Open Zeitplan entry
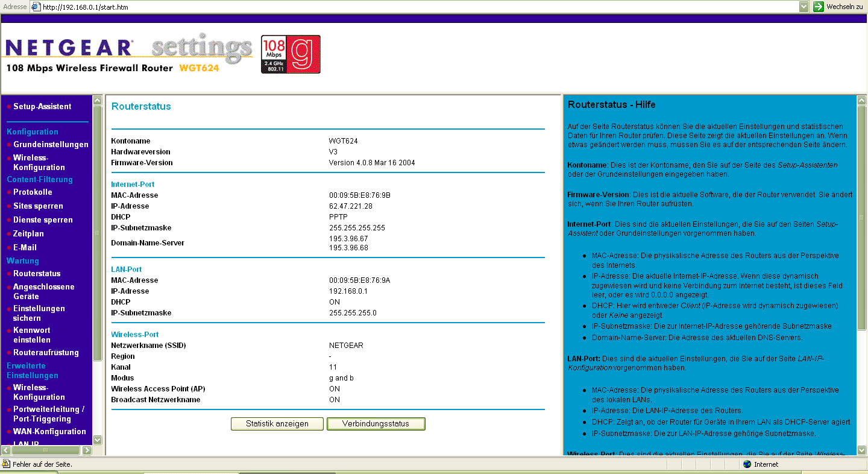 tap(28, 233)
